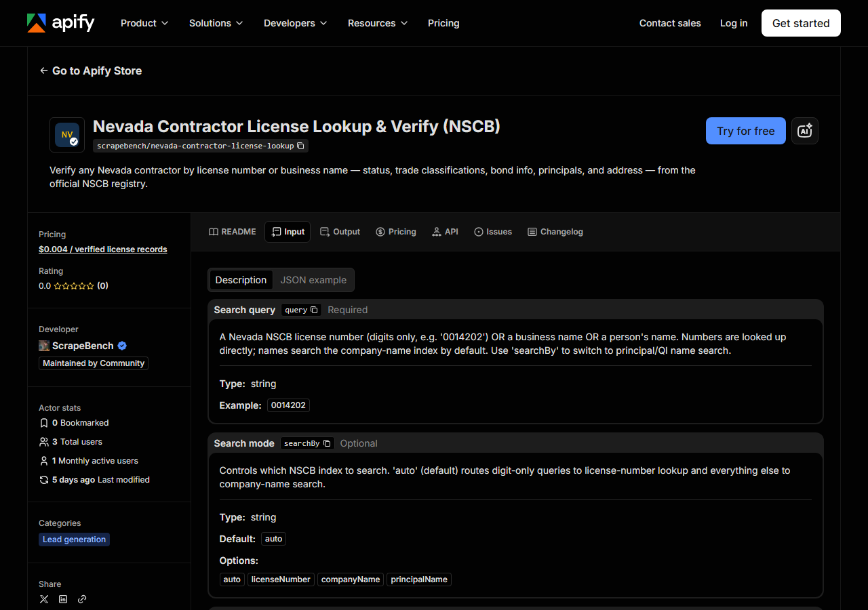Open the Contact sales link
This screenshot has width=868, height=610.
[670, 23]
